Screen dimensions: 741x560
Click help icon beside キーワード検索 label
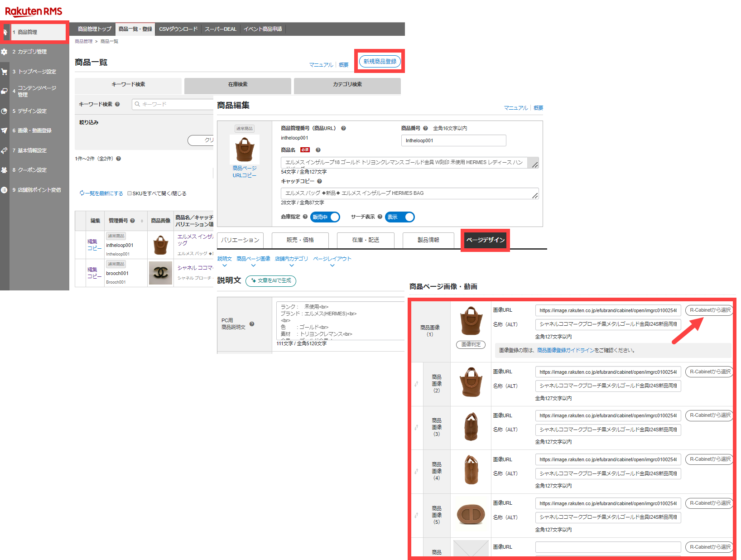coord(117,104)
